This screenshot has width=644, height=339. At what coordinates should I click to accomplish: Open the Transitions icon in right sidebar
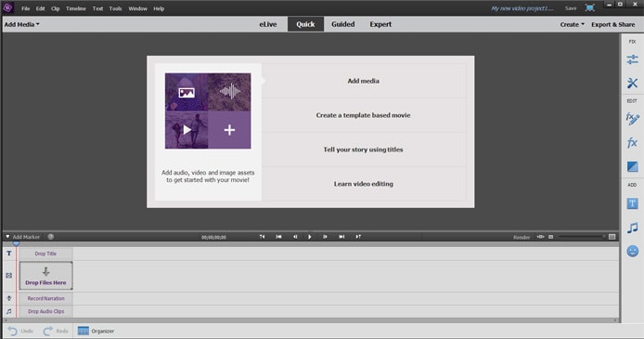(633, 166)
